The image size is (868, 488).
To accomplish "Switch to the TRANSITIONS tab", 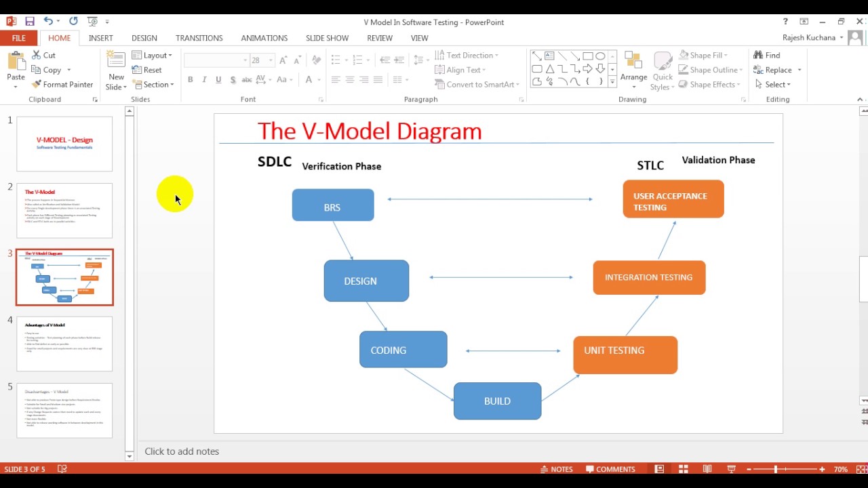I will tap(199, 38).
